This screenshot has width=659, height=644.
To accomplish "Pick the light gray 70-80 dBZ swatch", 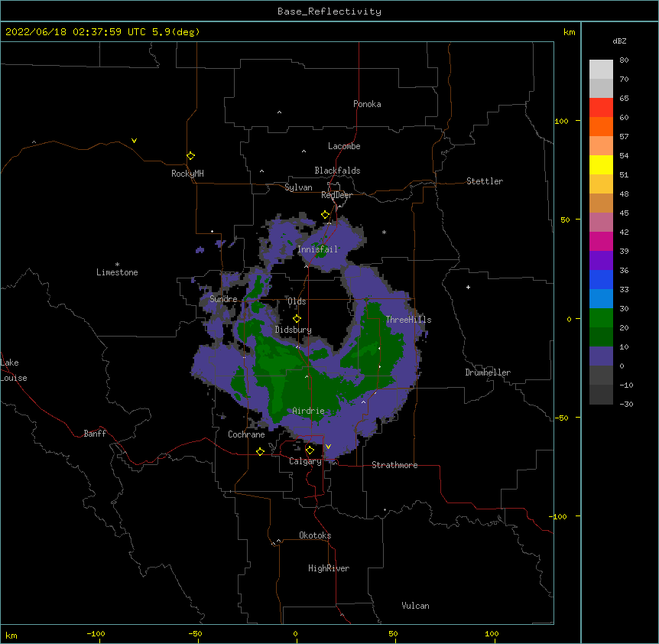I will (x=601, y=70).
